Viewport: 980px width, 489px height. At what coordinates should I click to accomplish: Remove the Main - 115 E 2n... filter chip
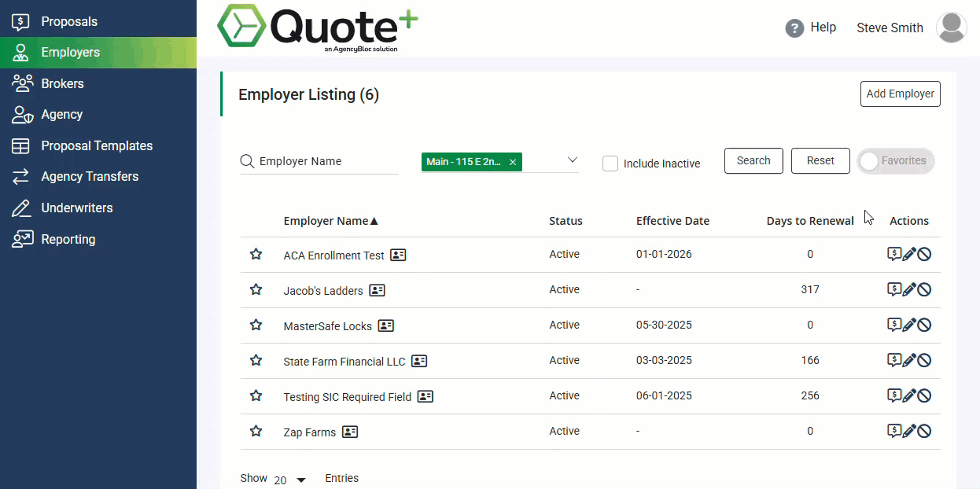[x=513, y=161]
